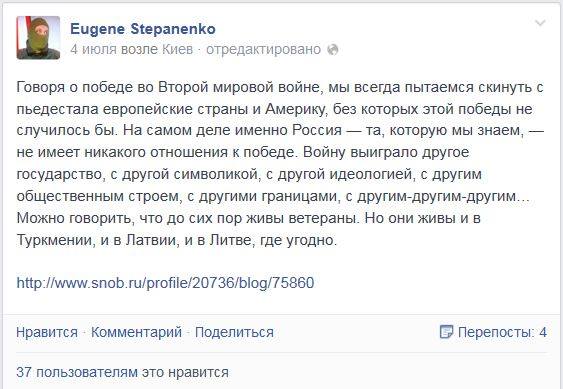This screenshot has width=563, height=389.
Task: Open the post options chevron menu
Action: (540, 24)
